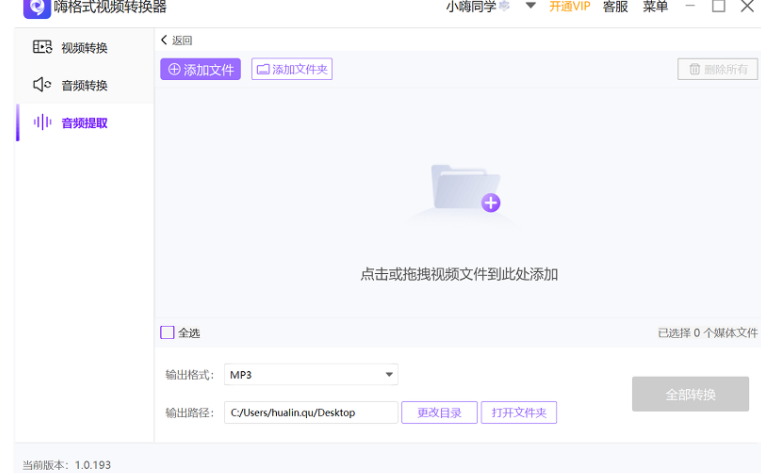The height and width of the screenshot is (473, 761).
Task: Click the app logo icon in title bar
Action: pos(37,8)
